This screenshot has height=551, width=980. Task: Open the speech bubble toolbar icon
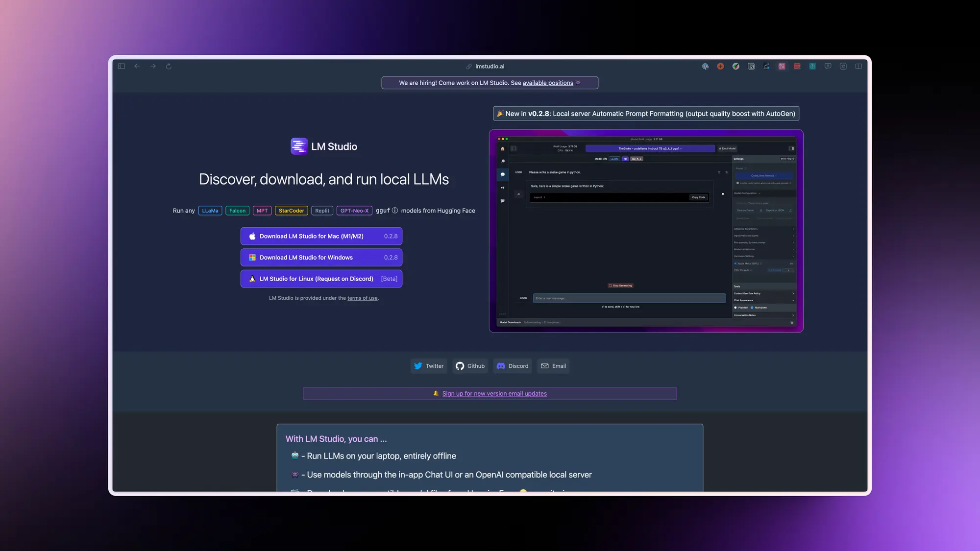pos(828,66)
